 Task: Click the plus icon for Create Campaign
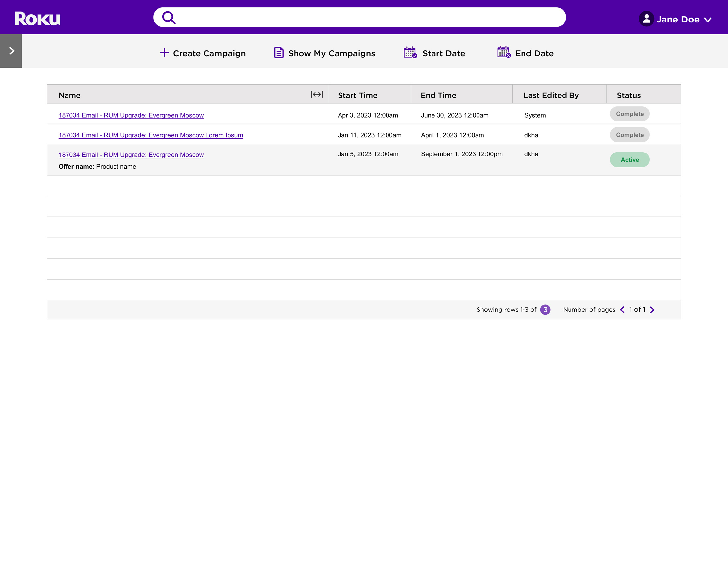tap(164, 53)
